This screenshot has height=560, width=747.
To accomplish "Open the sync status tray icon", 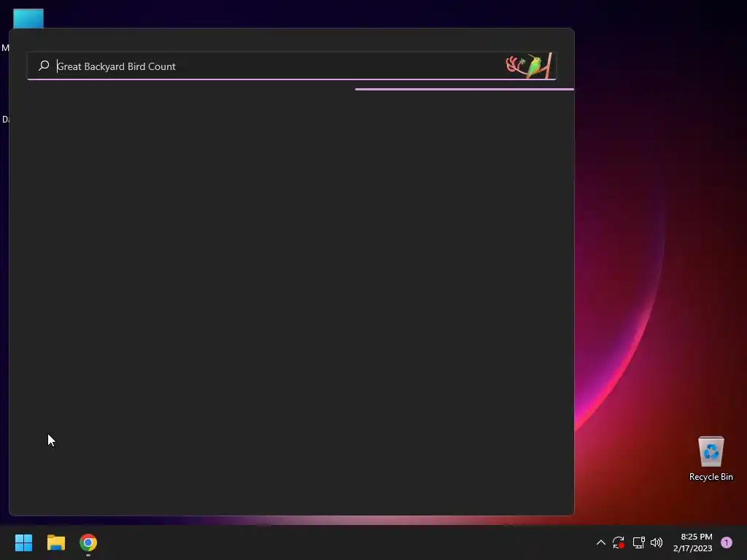I will point(619,542).
